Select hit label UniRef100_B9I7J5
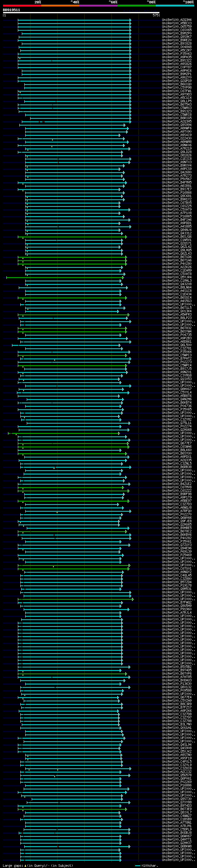197x868 pixels. pos(177,369)
